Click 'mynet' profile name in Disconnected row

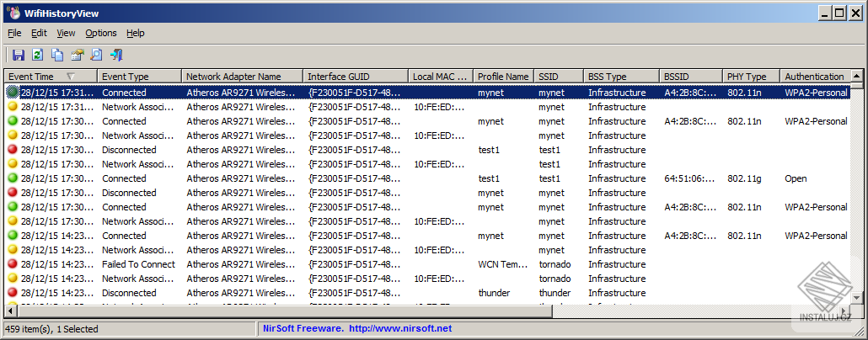491,193
